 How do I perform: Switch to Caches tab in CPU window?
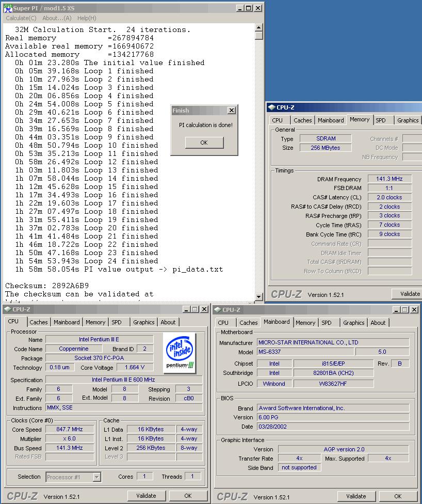point(39,322)
